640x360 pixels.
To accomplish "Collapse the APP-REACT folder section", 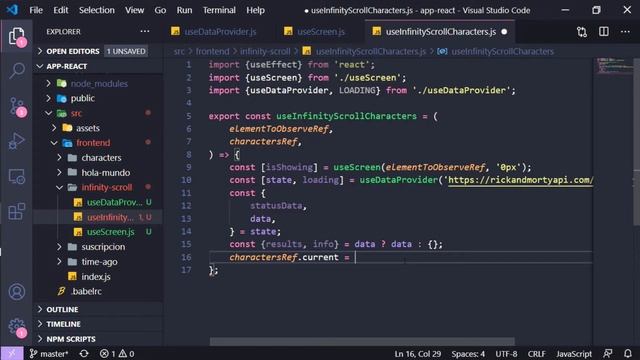I will [67, 66].
